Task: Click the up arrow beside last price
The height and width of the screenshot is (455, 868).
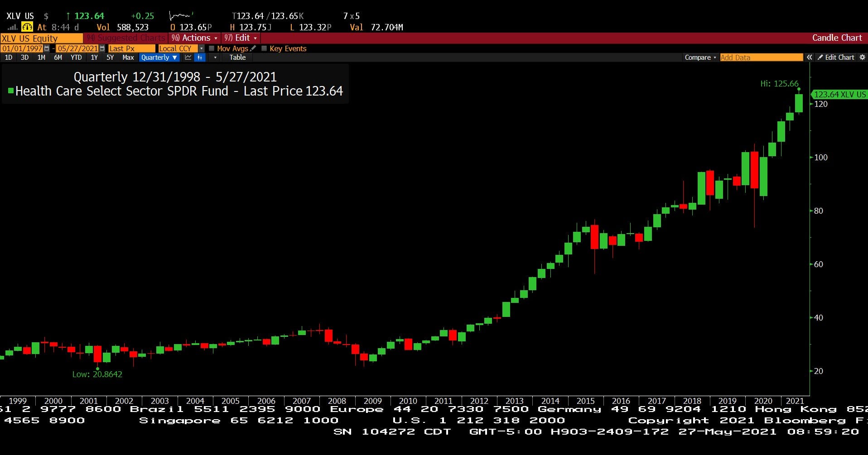Action: (x=68, y=16)
